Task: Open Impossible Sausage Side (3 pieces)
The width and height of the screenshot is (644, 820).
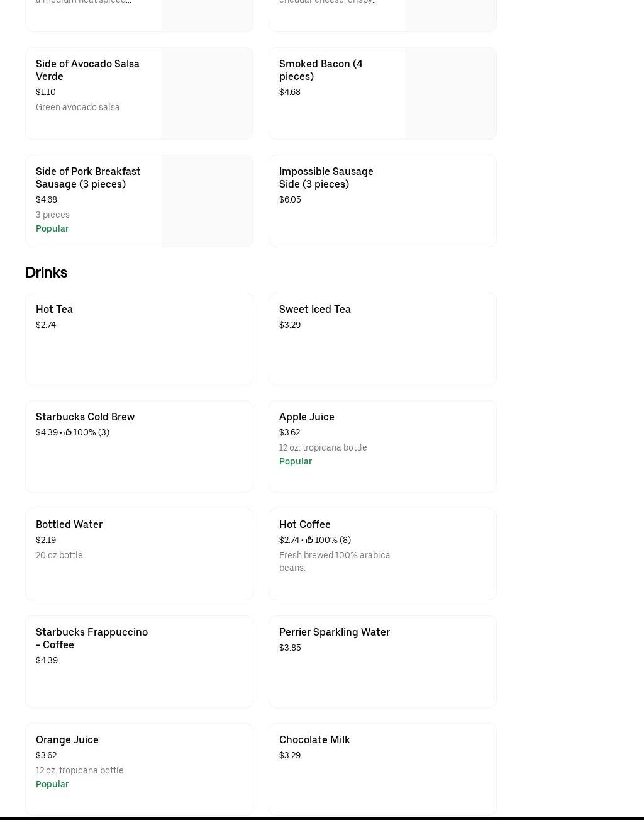Action: coord(326,177)
